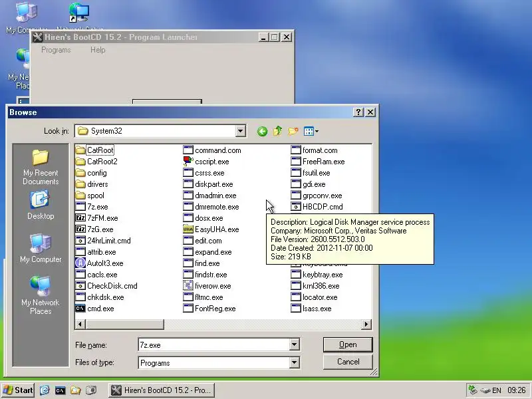The height and width of the screenshot is (399, 532).
Task: Expand the Look in folder dropdown
Action: (x=241, y=131)
